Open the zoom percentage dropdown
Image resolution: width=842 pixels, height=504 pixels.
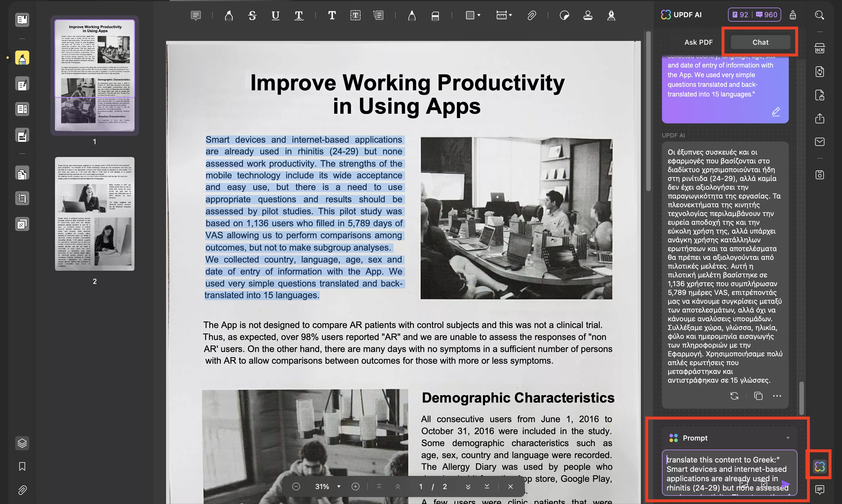click(339, 487)
